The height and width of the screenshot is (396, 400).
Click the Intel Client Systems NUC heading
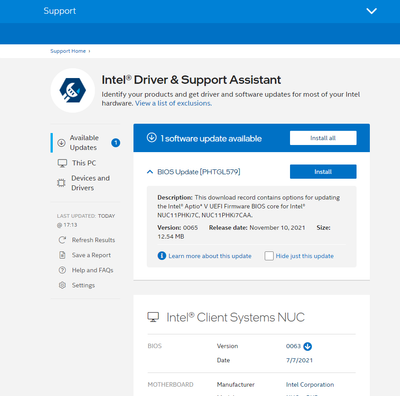pos(235,317)
